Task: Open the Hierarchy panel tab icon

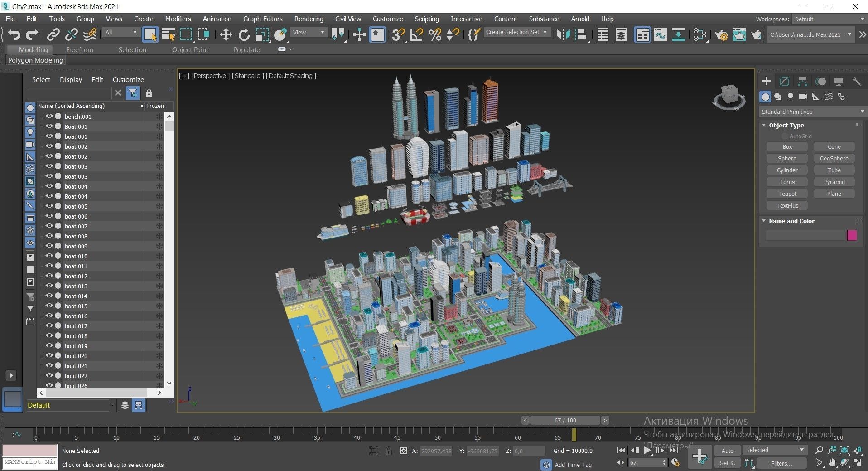Action: (x=802, y=81)
